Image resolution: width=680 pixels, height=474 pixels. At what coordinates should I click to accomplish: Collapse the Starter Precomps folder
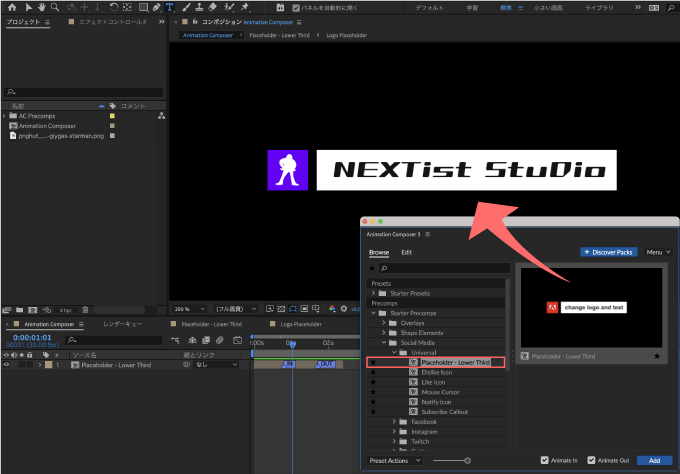[373, 313]
